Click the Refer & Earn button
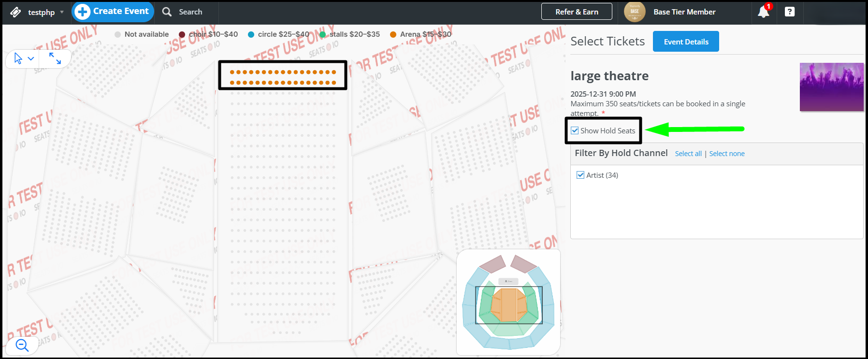The width and height of the screenshot is (868, 359). pyautogui.click(x=577, y=12)
